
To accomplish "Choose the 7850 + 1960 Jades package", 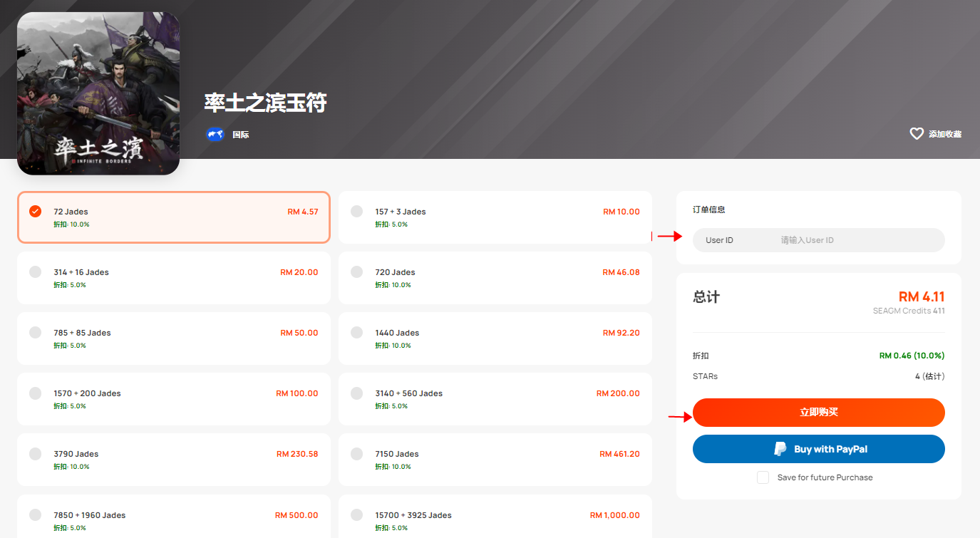I will point(174,517).
